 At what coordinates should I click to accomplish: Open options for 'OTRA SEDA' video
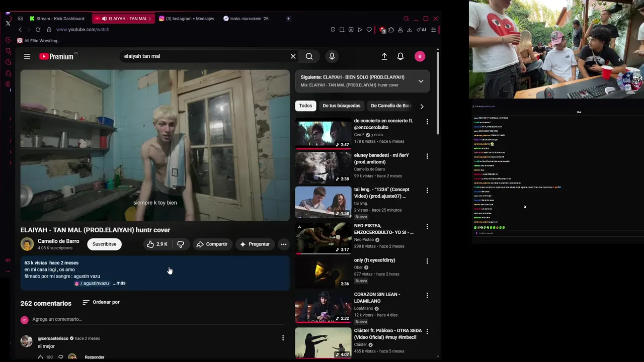tap(427, 332)
